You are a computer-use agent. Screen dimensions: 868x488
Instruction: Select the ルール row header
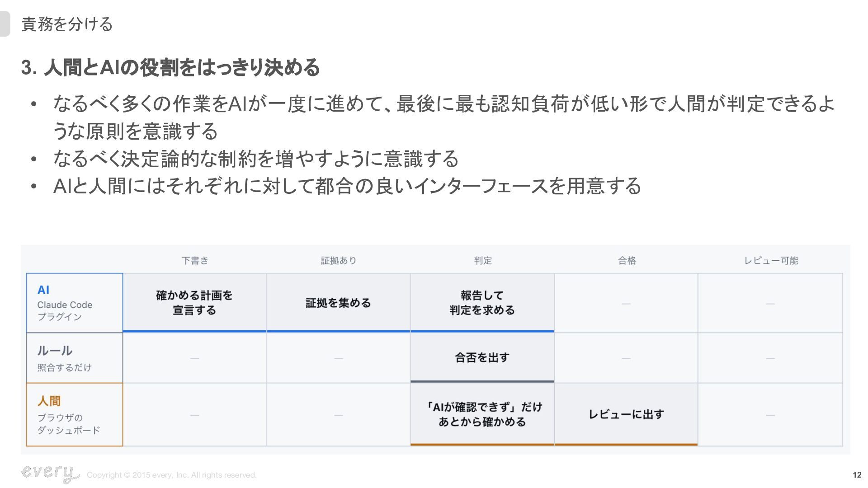pos(75,358)
